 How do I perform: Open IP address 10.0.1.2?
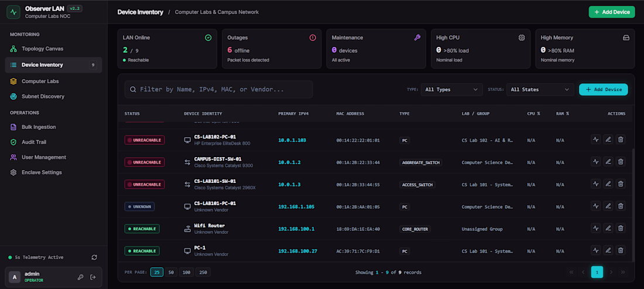click(x=289, y=162)
